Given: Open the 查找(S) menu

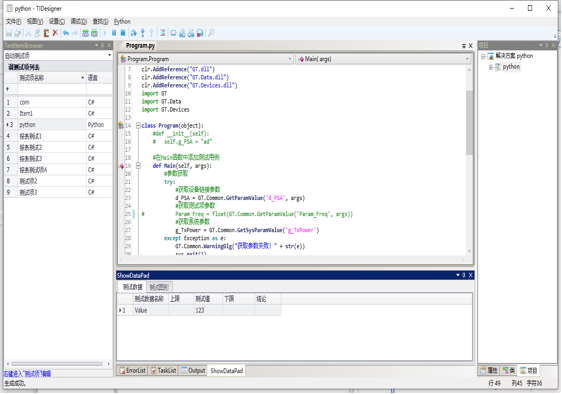Looking at the screenshot, I should click(x=100, y=22).
